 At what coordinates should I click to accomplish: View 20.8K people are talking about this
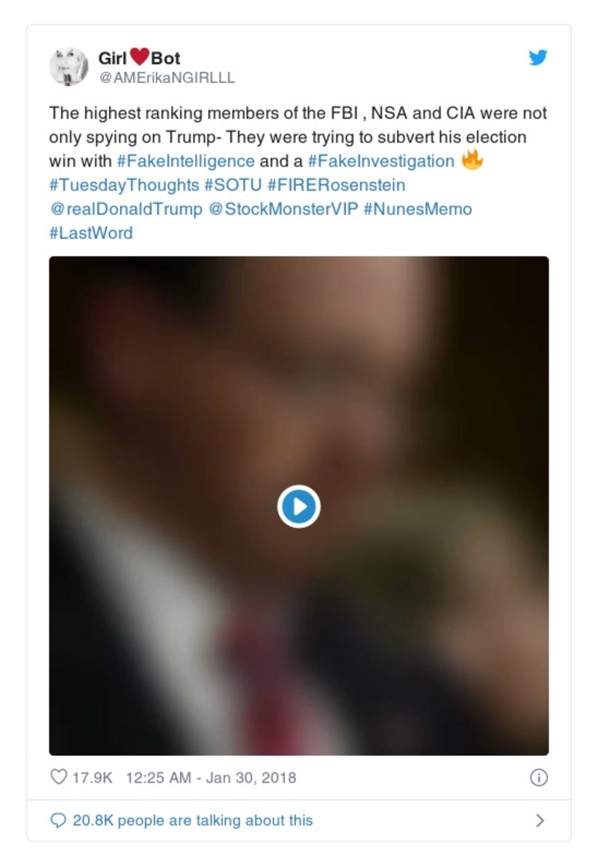pos(192,820)
